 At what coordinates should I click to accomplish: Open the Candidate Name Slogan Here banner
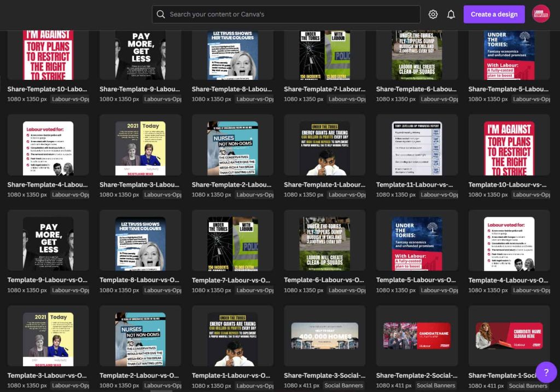509,335
